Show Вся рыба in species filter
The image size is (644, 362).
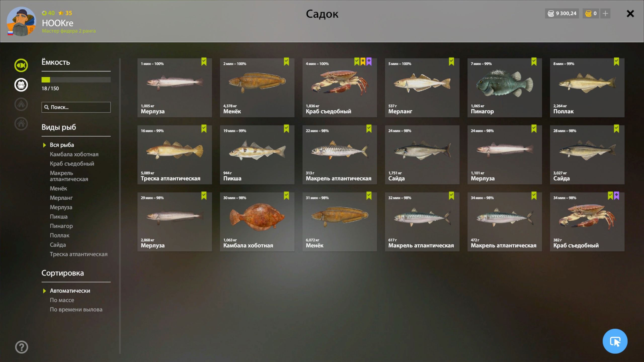click(62, 145)
